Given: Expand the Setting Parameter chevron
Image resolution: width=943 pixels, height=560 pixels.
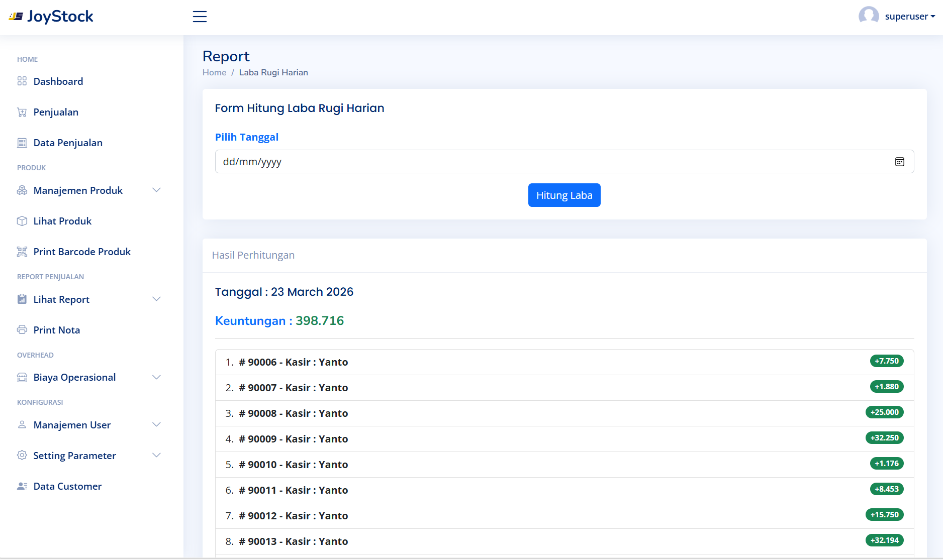Looking at the screenshot, I should pyautogui.click(x=156, y=456).
